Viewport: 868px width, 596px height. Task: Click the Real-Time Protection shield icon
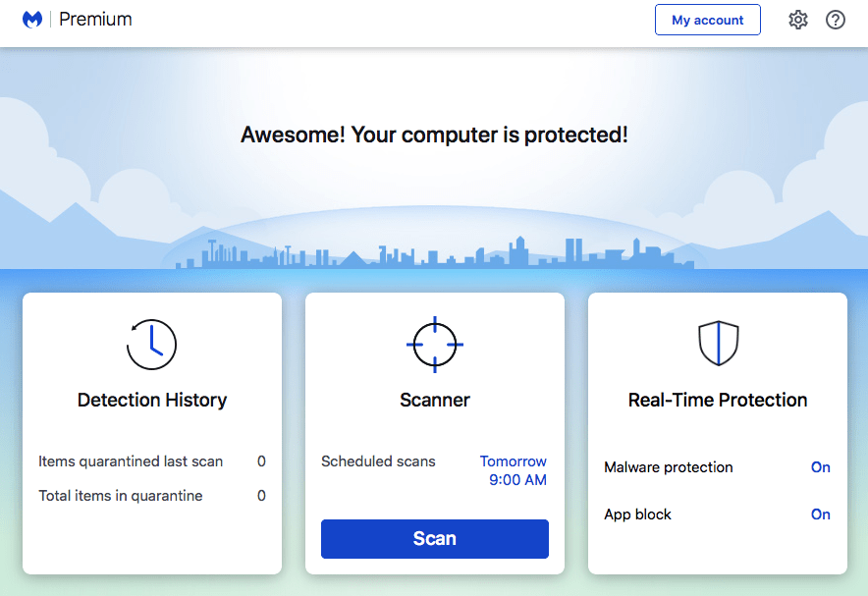pos(718,345)
